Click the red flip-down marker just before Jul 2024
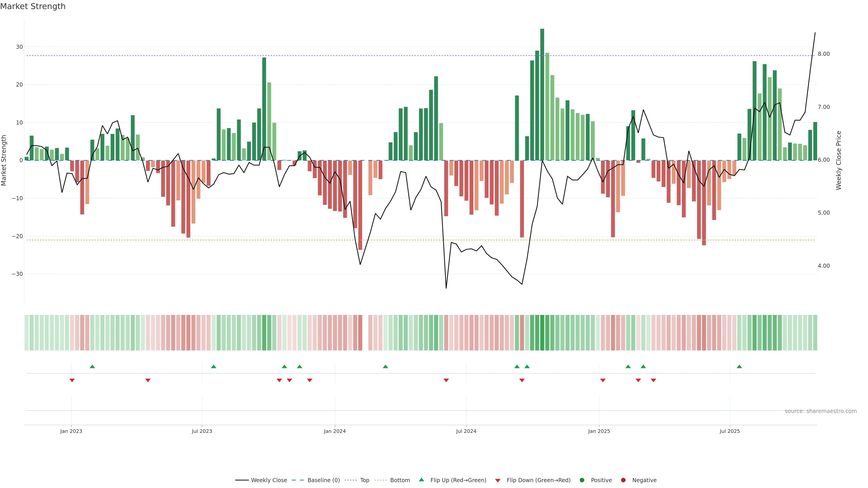The image size is (868, 488). 446,380
